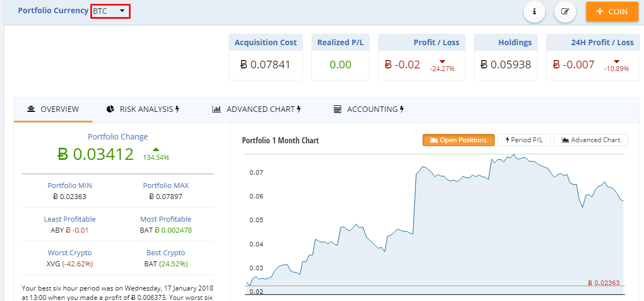
Task: Click the plus COIN button
Action: point(611,12)
